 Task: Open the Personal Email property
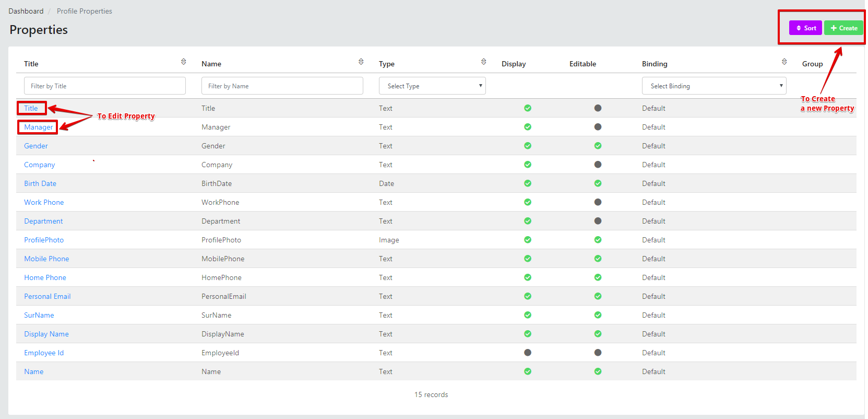click(47, 296)
